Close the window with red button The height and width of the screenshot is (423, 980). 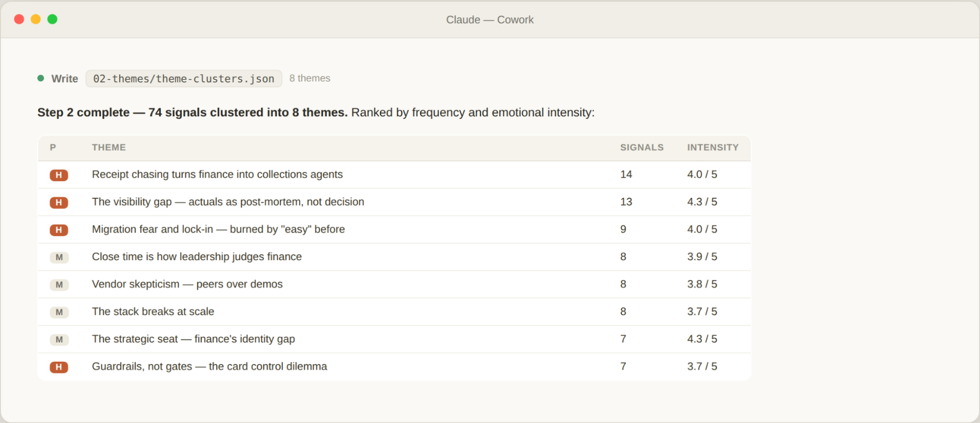tap(19, 19)
